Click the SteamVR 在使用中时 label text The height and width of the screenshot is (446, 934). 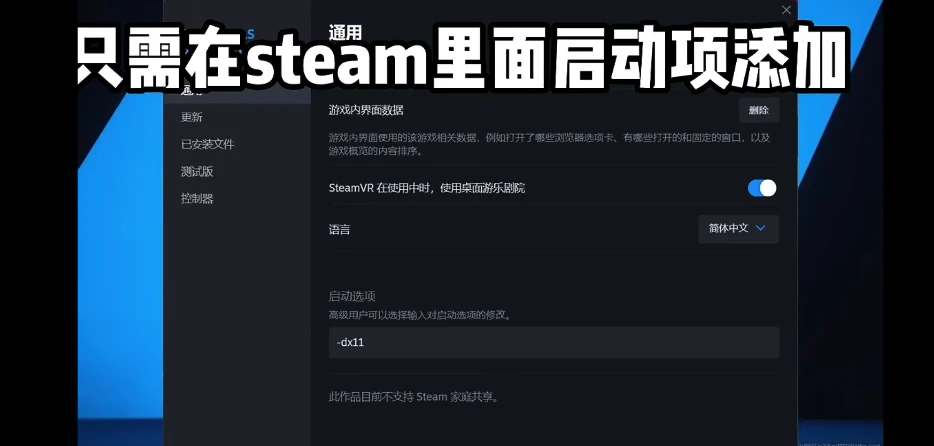pyautogui.click(x=427, y=188)
